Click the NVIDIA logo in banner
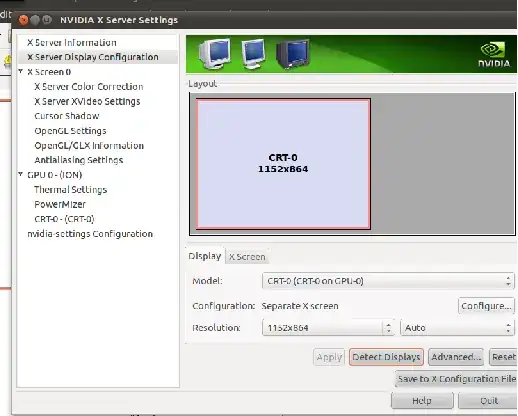 [494, 55]
